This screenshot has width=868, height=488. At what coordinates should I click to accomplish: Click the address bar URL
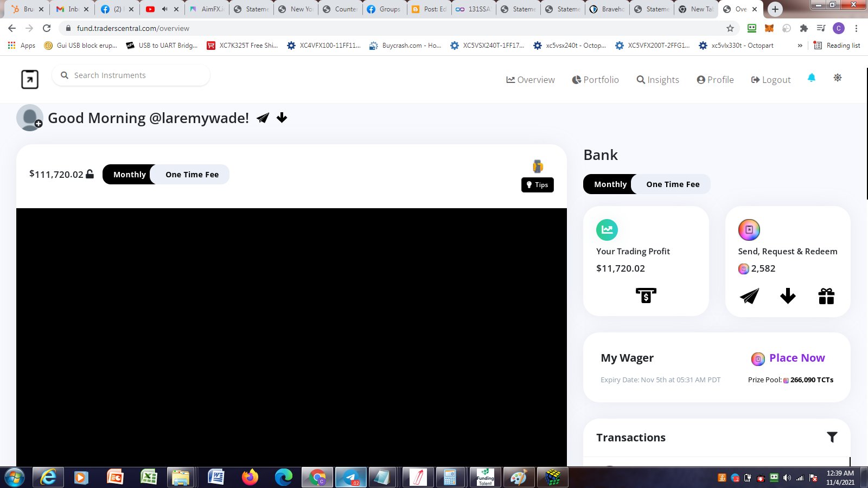pos(133,28)
